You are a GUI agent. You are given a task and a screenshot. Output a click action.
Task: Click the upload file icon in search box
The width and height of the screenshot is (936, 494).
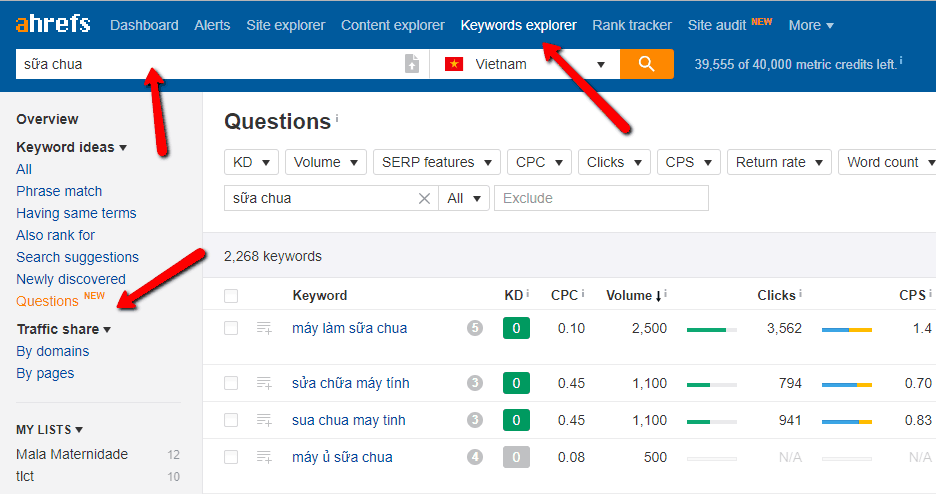[x=412, y=64]
